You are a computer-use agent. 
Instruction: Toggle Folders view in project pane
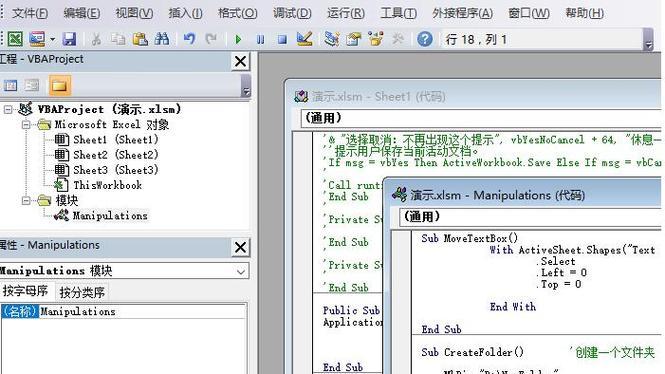(59, 86)
